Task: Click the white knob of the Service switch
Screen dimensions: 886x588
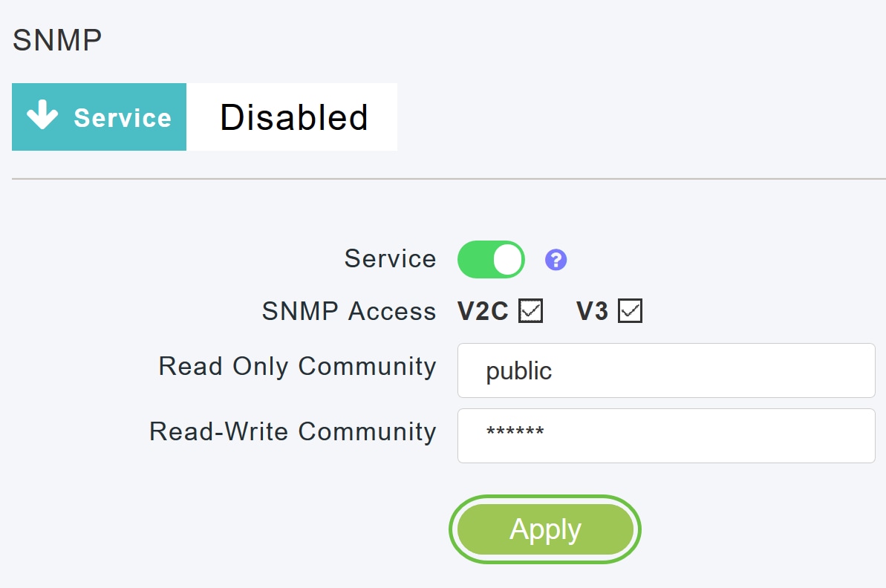Action: (508, 260)
